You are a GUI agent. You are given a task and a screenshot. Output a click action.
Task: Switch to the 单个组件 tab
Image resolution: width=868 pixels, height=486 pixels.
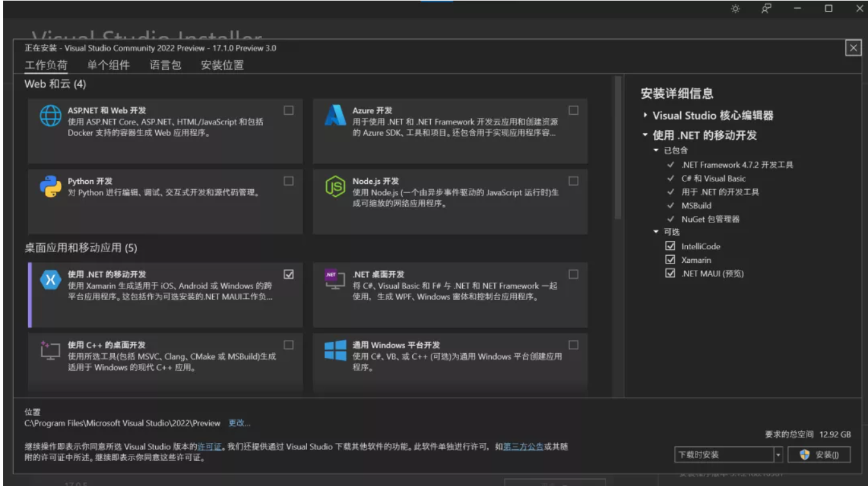[x=108, y=65]
